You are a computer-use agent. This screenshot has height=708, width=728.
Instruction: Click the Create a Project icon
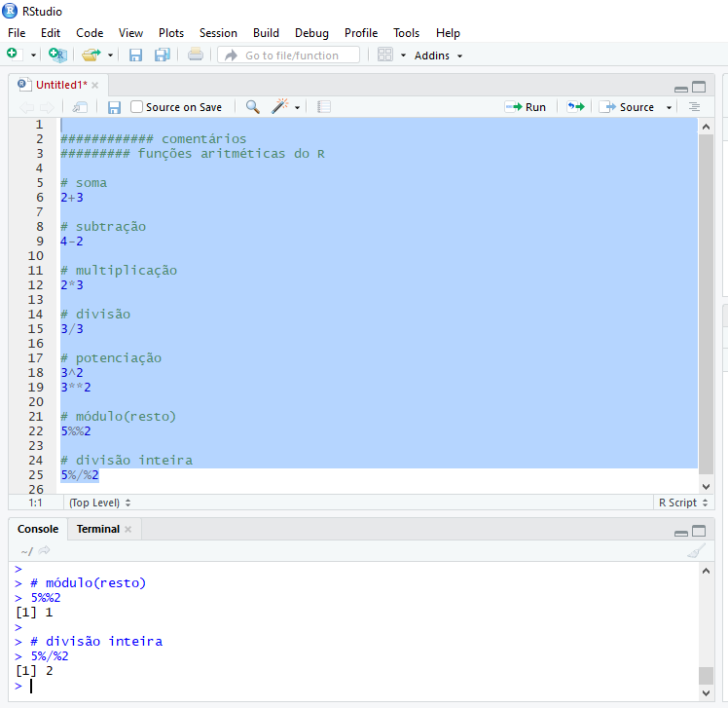pyautogui.click(x=57, y=56)
